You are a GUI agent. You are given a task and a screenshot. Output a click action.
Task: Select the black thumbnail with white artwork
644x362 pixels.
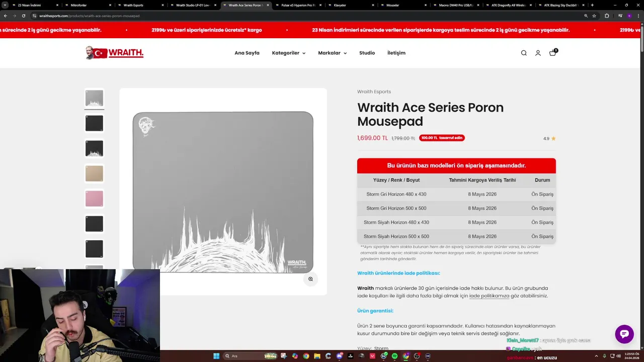point(94,148)
